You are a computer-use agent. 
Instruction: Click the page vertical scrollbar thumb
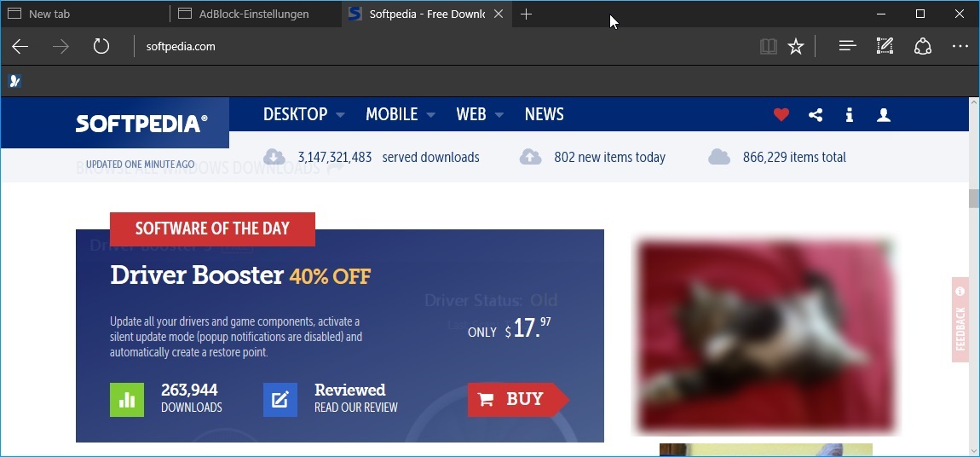[x=974, y=198]
